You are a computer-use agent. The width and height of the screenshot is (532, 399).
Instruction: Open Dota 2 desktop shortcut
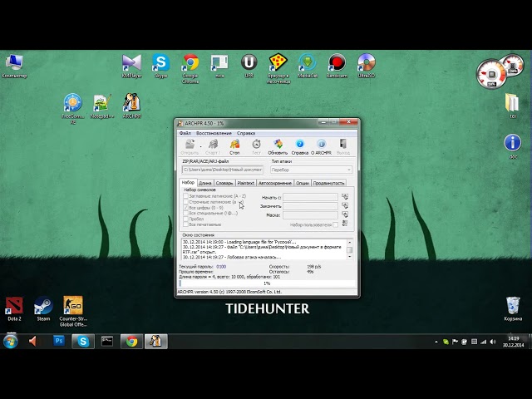(14, 308)
